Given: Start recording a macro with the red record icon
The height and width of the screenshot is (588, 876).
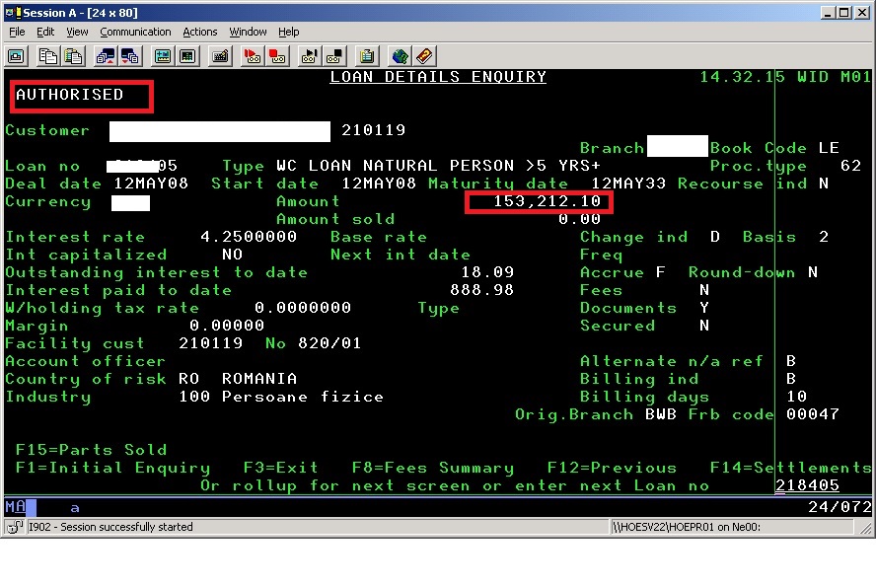Looking at the screenshot, I should (x=251, y=56).
